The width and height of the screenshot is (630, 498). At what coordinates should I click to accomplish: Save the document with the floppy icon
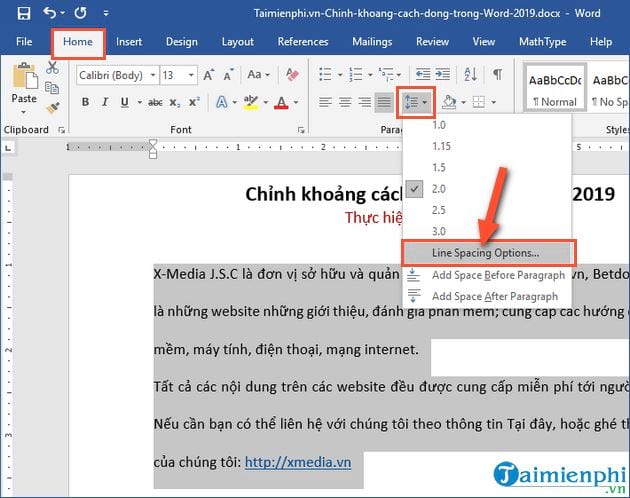pos(24,13)
